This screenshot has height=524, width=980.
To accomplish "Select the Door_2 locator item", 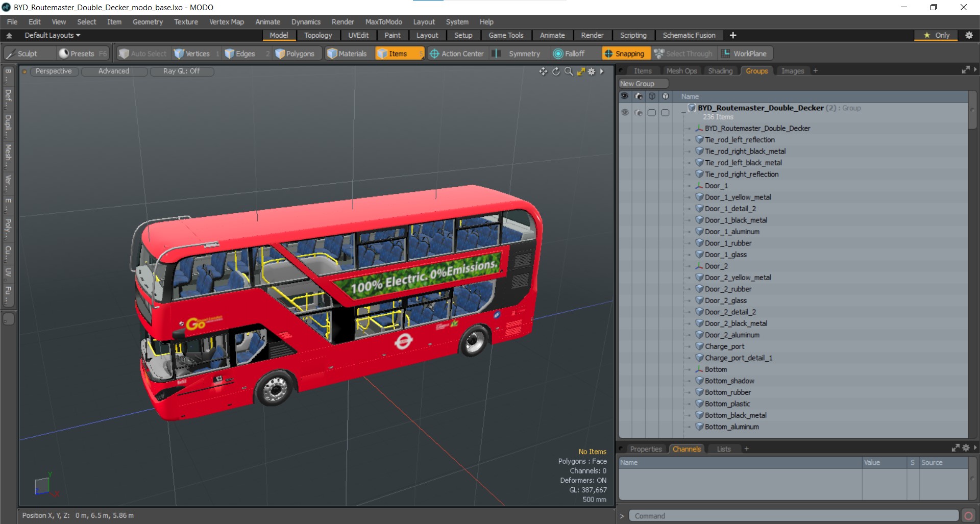I will pyautogui.click(x=716, y=266).
